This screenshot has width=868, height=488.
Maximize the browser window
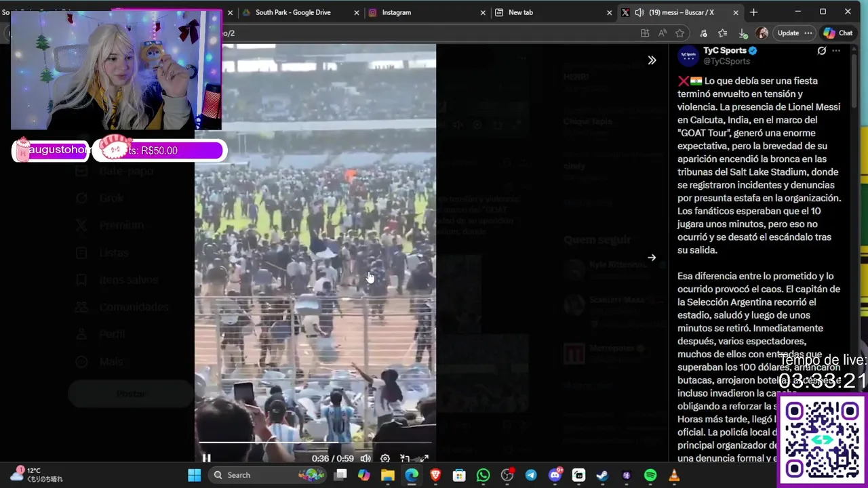click(823, 12)
